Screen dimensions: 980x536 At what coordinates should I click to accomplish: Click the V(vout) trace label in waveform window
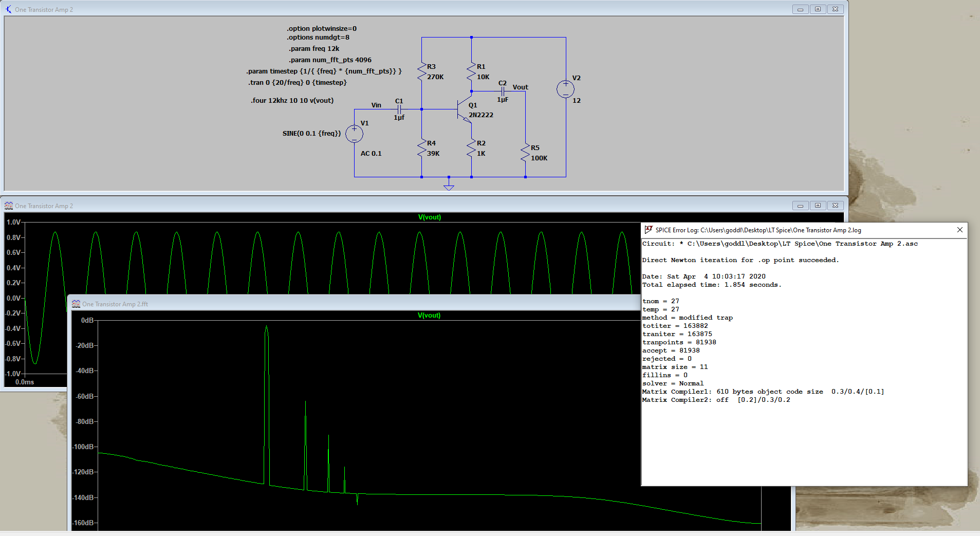point(430,217)
